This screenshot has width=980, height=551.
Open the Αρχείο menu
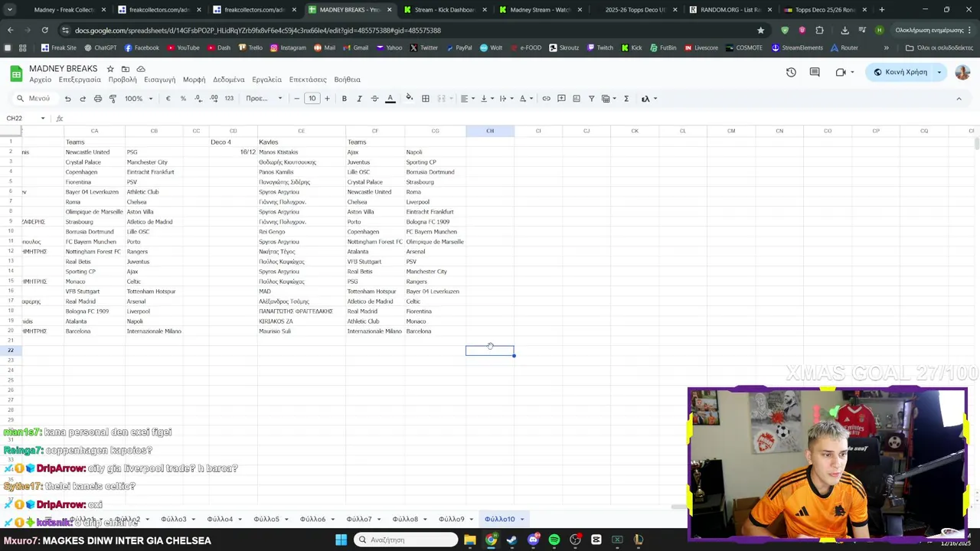pos(41,80)
